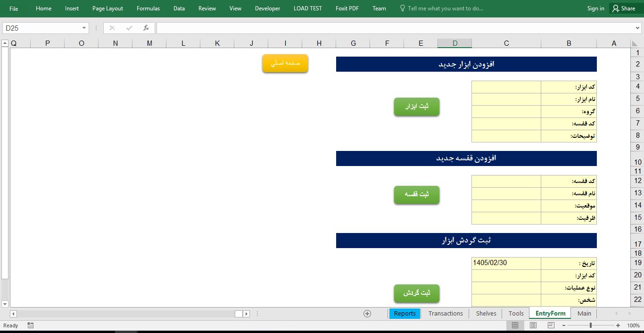Image resolution: width=644 pixels, height=333 pixels.
Task: Open the Foxit PDF ribbon tab
Action: [347, 8]
